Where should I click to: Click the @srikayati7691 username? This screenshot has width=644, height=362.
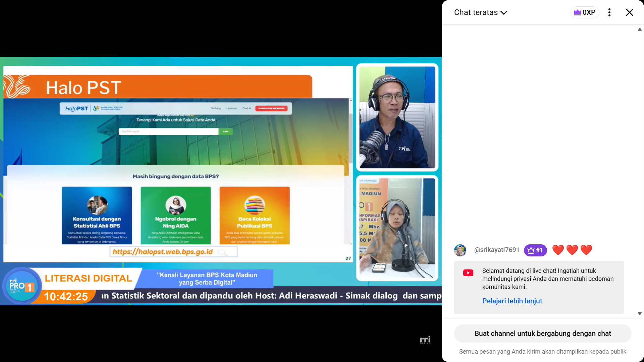496,250
